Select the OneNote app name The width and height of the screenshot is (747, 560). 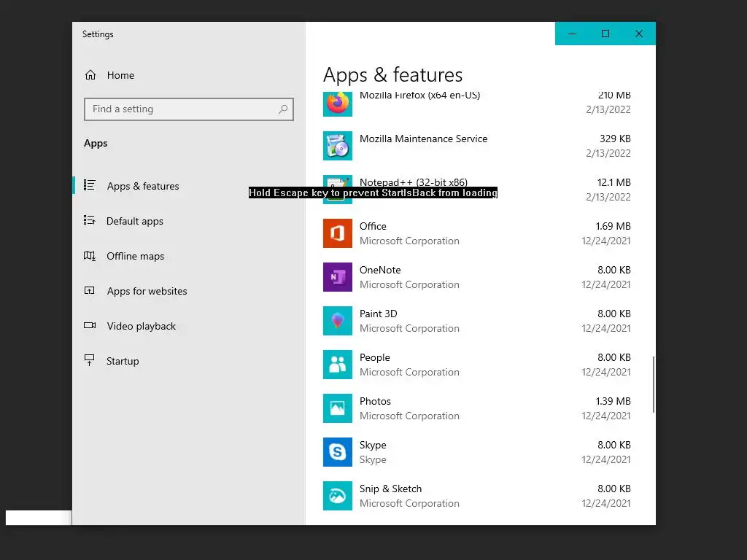pyautogui.click(x=379, y=270)
